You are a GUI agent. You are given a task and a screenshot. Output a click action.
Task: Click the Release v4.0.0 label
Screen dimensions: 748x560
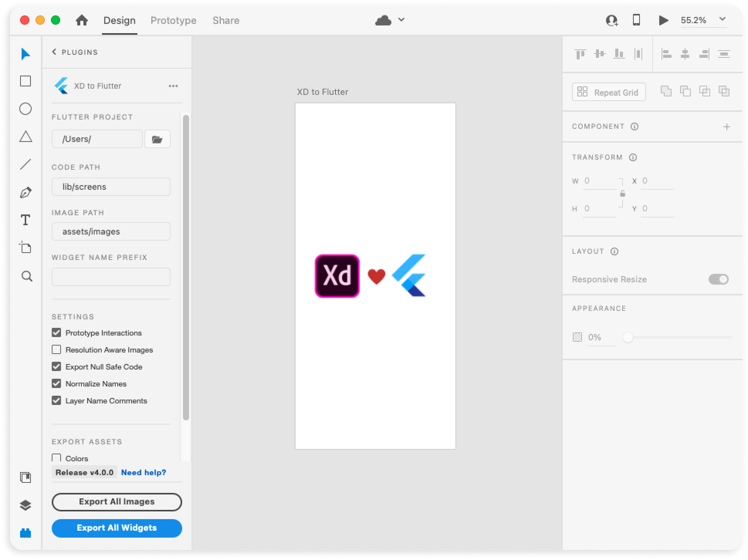[85, 472]
